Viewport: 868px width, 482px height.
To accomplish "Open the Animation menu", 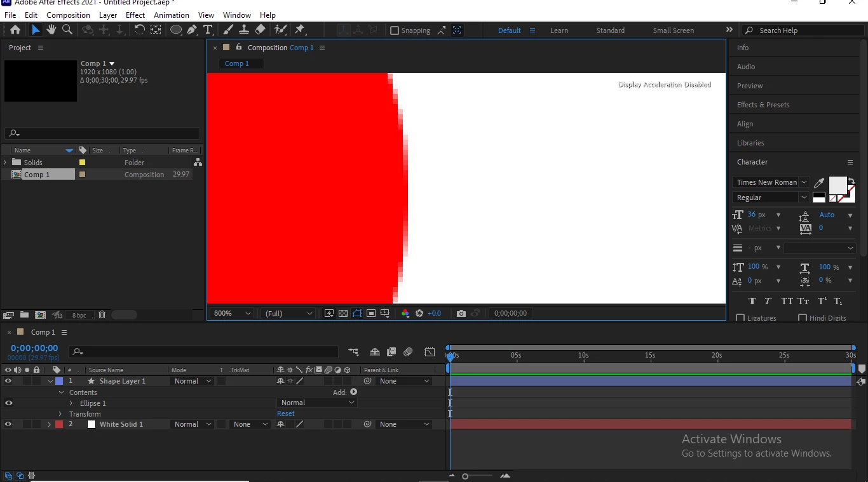I will [172, 15].
